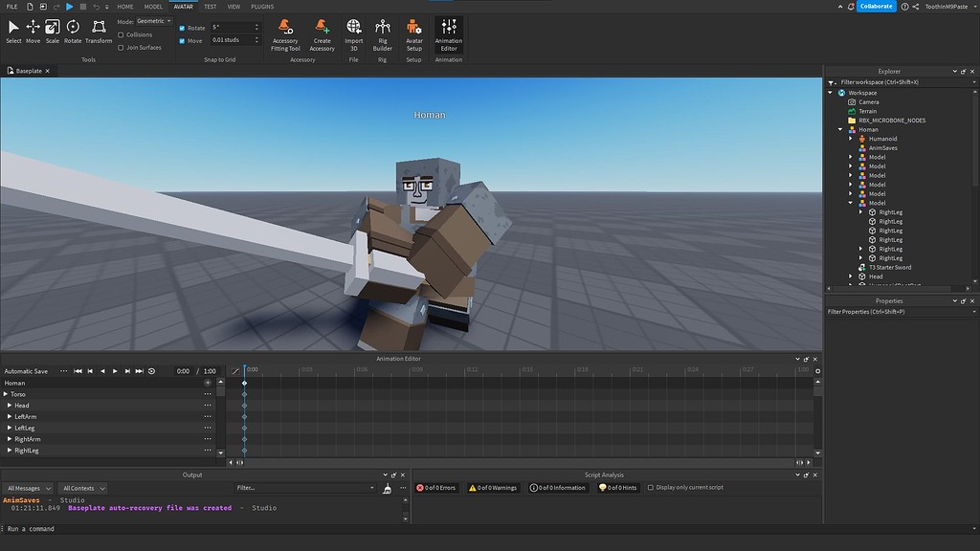Click the T3 Starter Sword in Explorer
Image resolution: width=980 pixels, height=551 pixels.
(890, 267)
